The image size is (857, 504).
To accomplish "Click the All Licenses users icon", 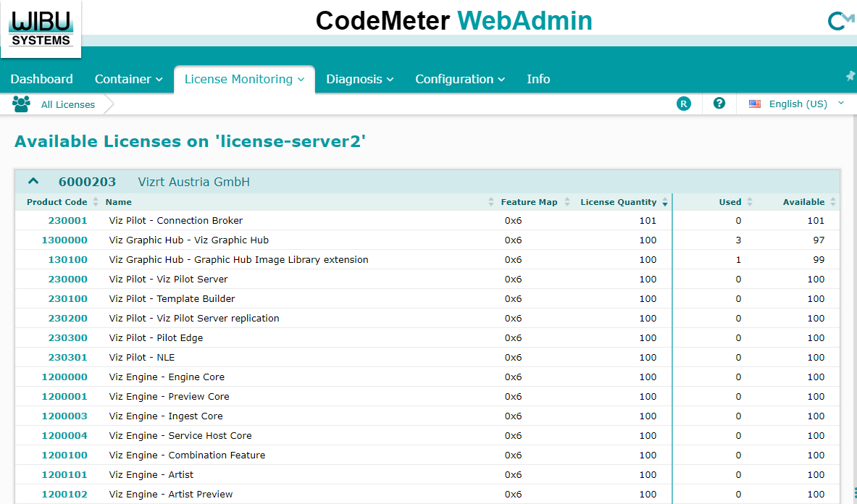I will (x=21, y=104).
